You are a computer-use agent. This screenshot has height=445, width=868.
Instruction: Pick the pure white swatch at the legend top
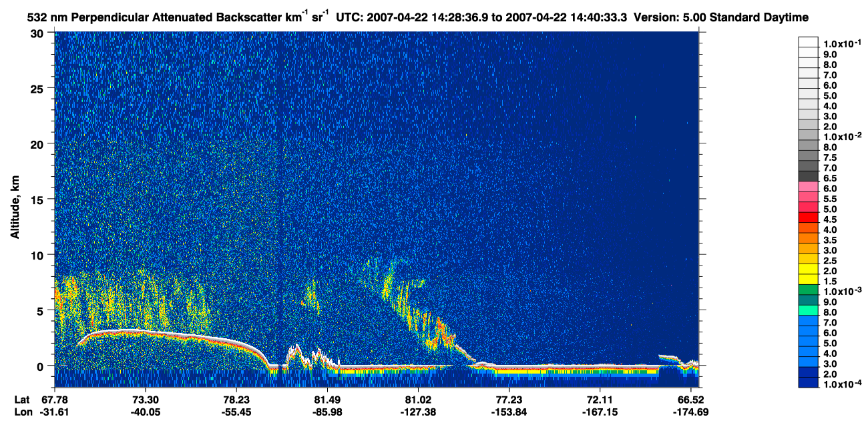tap(809, 42)
